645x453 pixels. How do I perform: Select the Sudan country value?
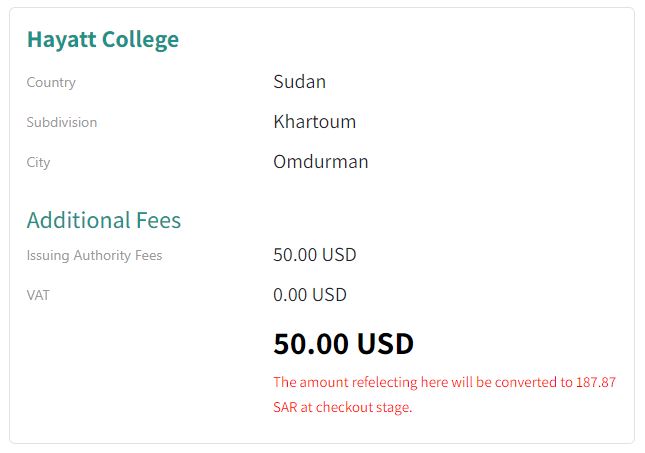[x=299, y=82]
